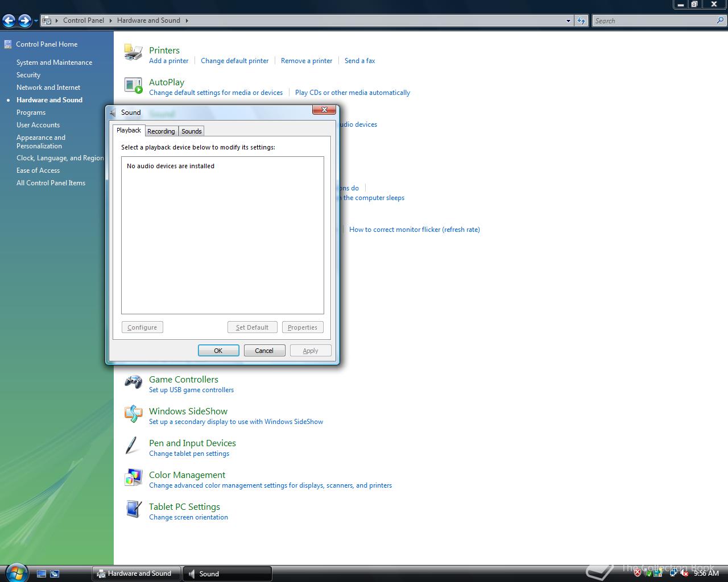728x582 pixels.
Task: Click the search magnifier icon
Action: pos(721,20)
